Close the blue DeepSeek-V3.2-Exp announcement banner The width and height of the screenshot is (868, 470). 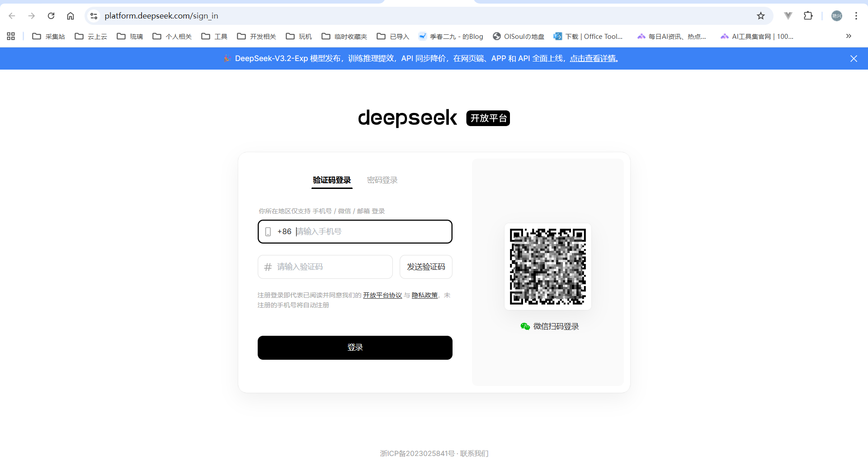pyautogui.click(x=854, y=59)
